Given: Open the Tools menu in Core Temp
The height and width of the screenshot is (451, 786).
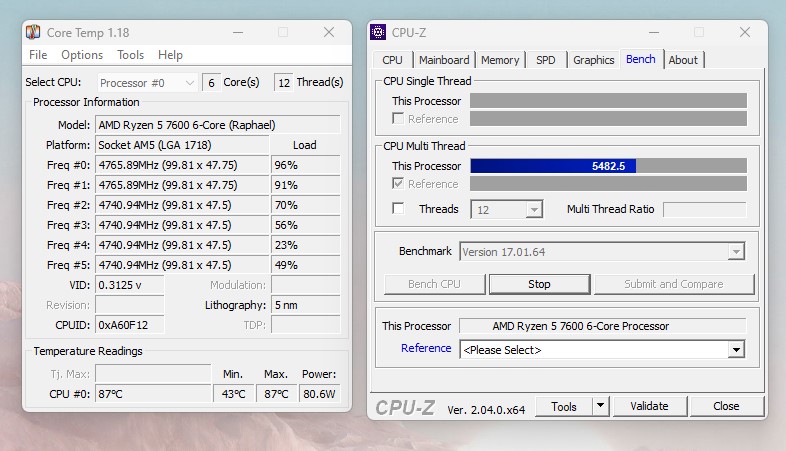Looking at the screenshot, I should [x=130, y=55].
